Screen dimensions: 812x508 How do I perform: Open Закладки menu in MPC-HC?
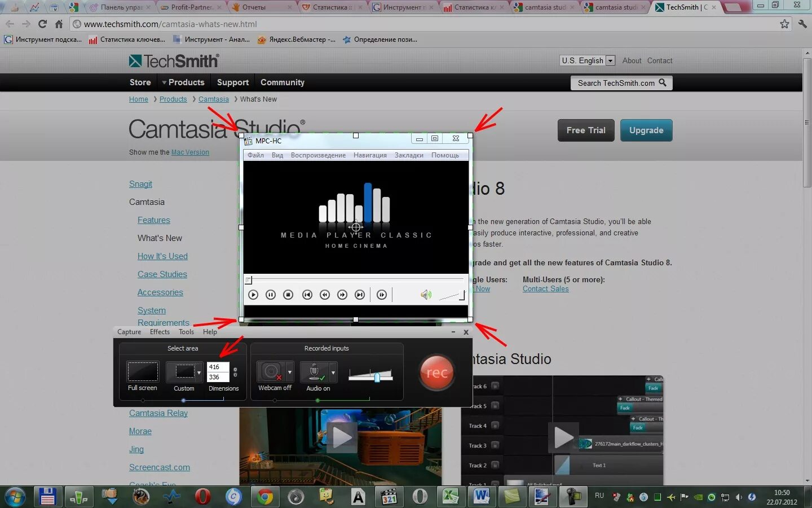[409, 155]
